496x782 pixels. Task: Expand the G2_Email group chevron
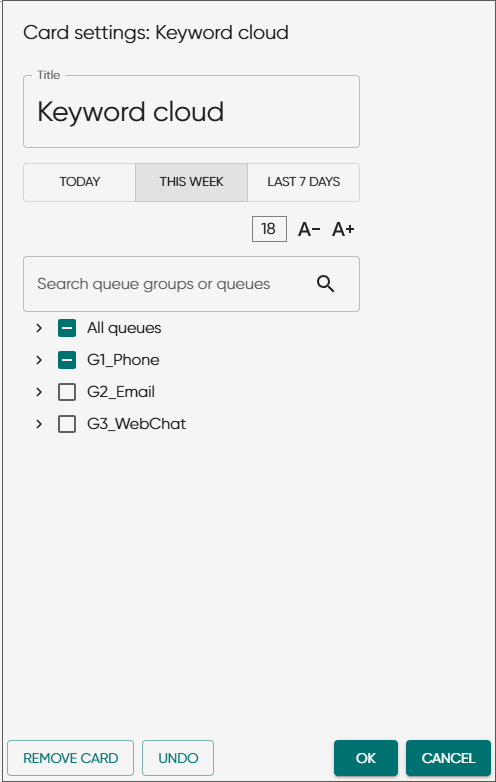coord(39,392)
